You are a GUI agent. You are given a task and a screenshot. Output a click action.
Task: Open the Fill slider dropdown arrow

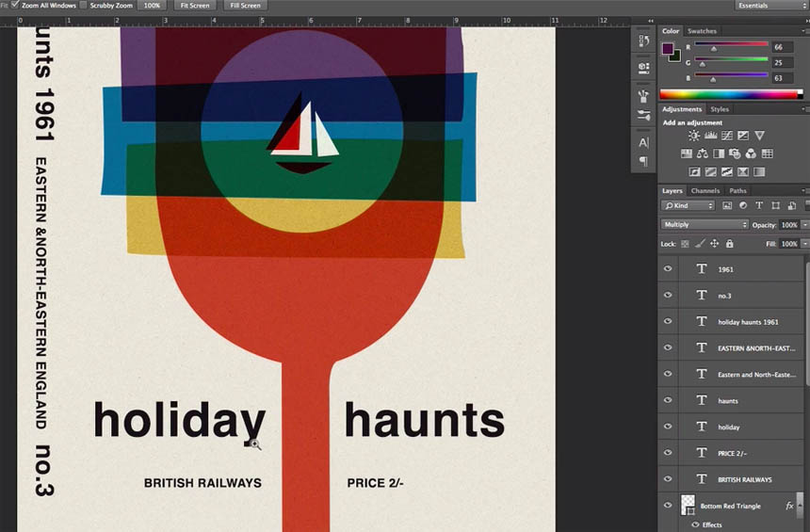[x=804, y=244]
